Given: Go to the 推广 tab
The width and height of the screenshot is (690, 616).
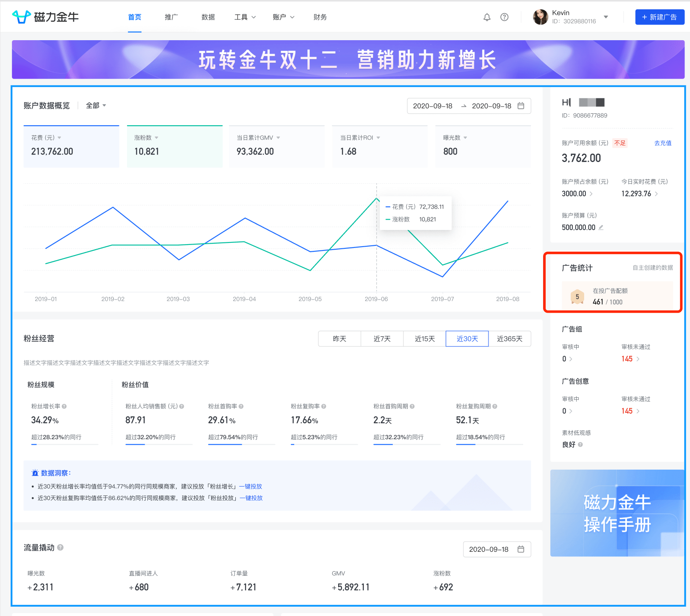Looking at the screenshot, I should point(171,17).
